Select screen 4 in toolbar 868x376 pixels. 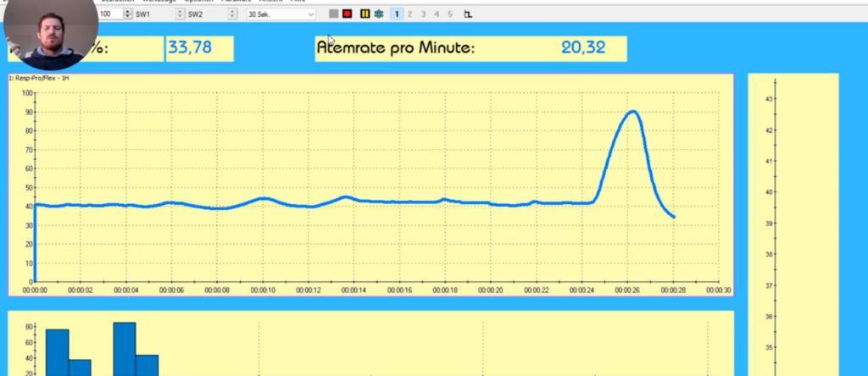pyautogui.click(x=437, y=14)
